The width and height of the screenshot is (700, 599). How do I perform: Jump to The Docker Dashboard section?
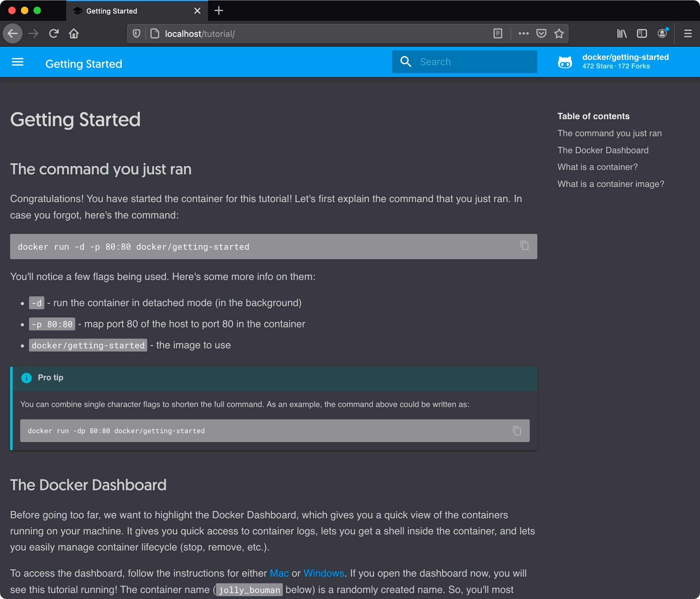[x=603, y=150]
